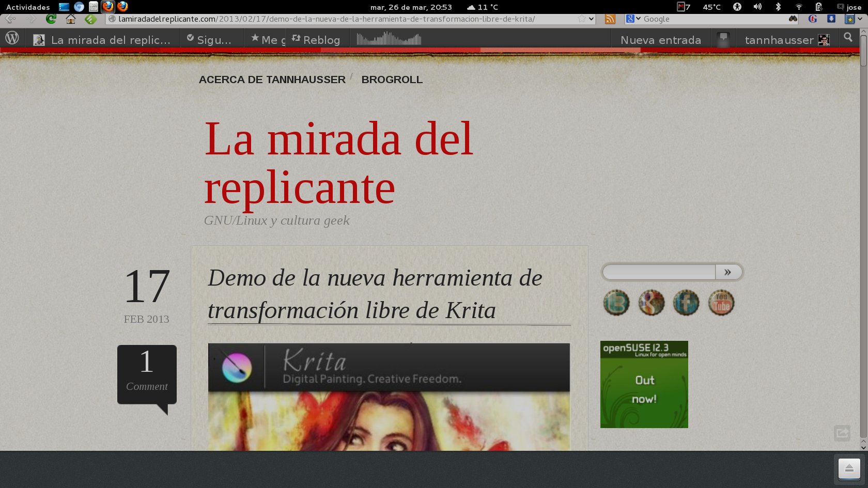
Task: Open the blog's Twitter bottle-cap icon
Action: pyautogui.click(x=616, y=303)
